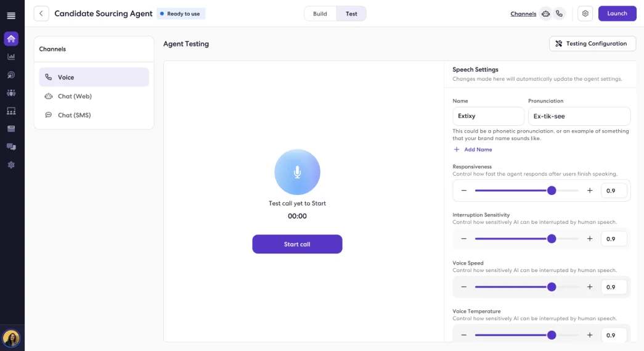Select the Voice channel
Viewport: 644px width, 351px height.
click(94, 77)
